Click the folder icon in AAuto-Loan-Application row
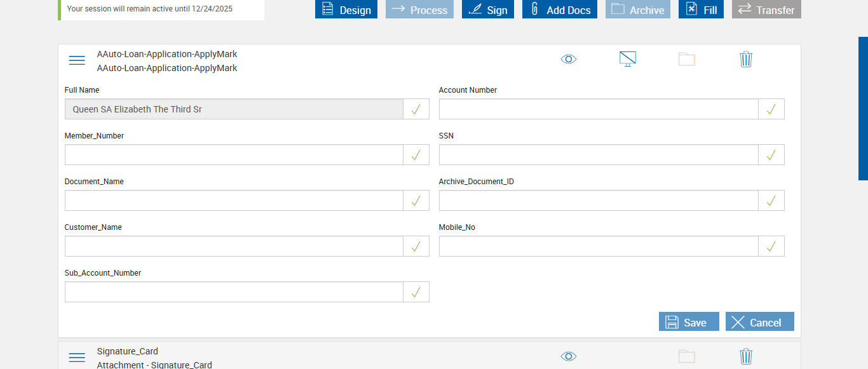868x369 pixels. (x=687, y=60)
